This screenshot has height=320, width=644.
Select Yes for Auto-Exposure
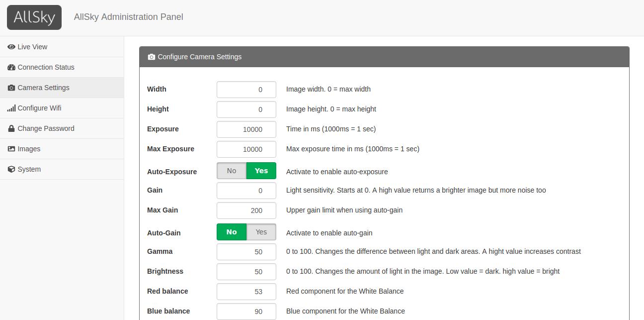tap(261, 171)
